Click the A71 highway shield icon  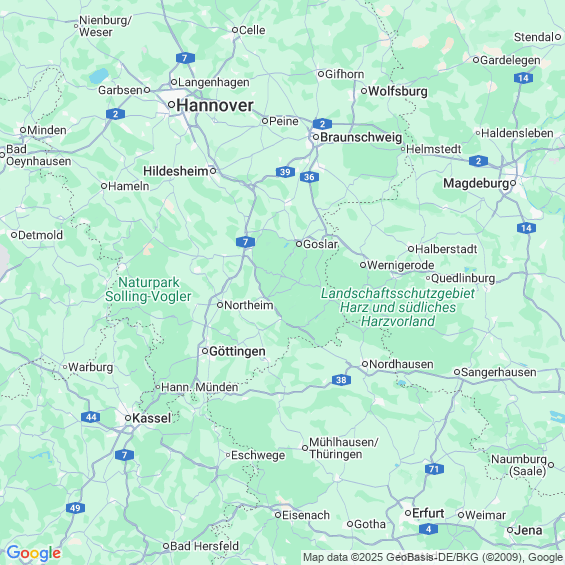[x=434, y=469]
